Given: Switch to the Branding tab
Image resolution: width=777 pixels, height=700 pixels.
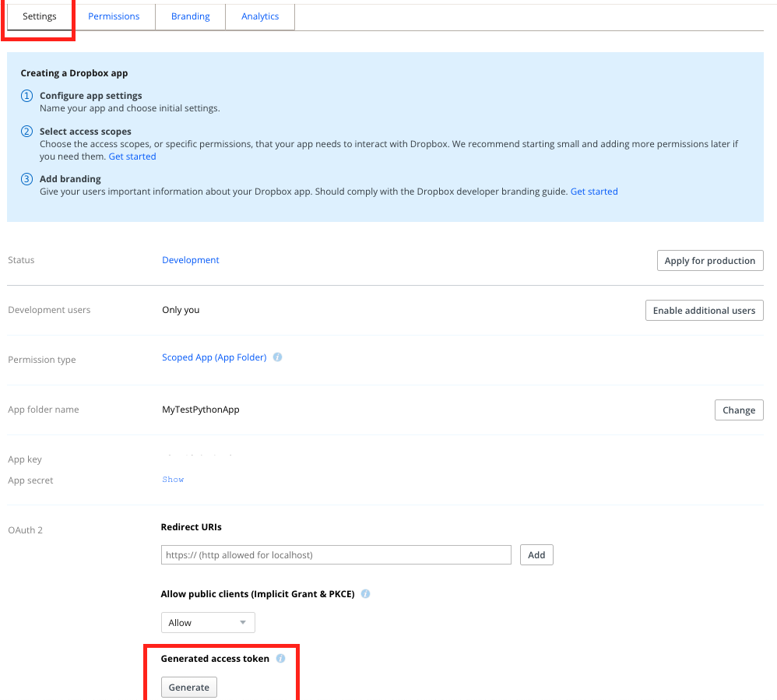Looking at the screenshot, I should [x=190, y=17].
